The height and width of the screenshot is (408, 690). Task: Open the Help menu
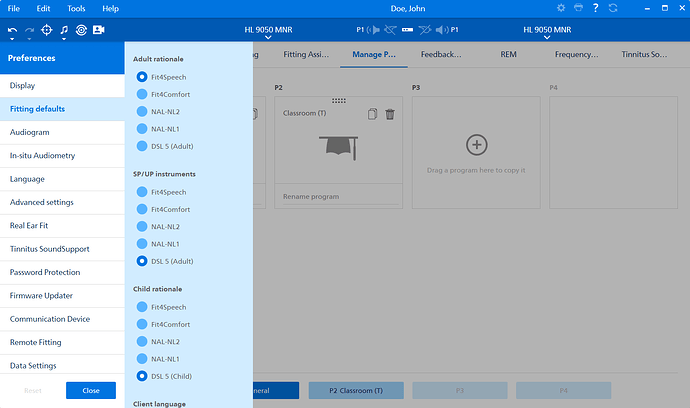click(x=110, y=8)
